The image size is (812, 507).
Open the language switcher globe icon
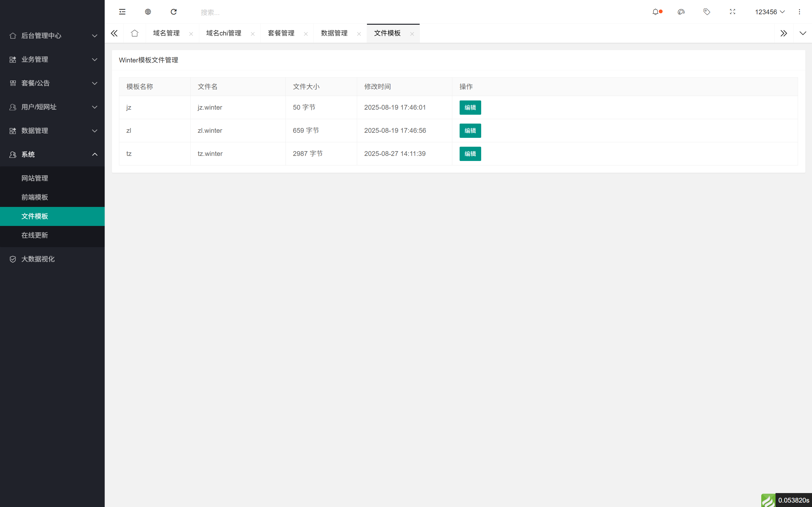pos(147,12)
